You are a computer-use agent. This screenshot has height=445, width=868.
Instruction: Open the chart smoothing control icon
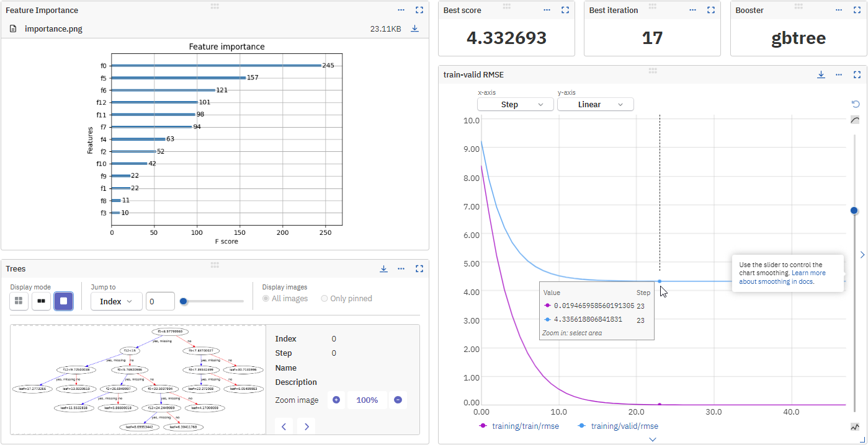[x=856, y=119]
